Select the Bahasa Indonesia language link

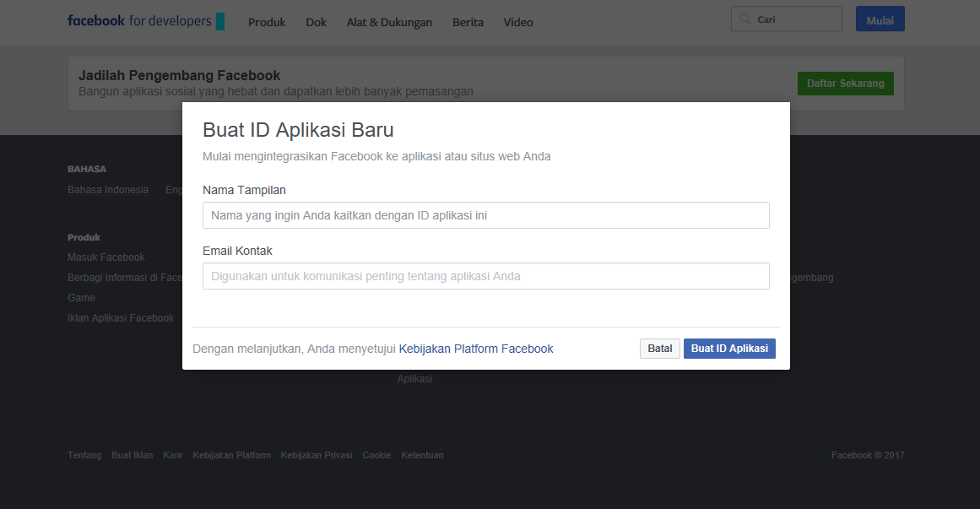click(x=108, y=189)
